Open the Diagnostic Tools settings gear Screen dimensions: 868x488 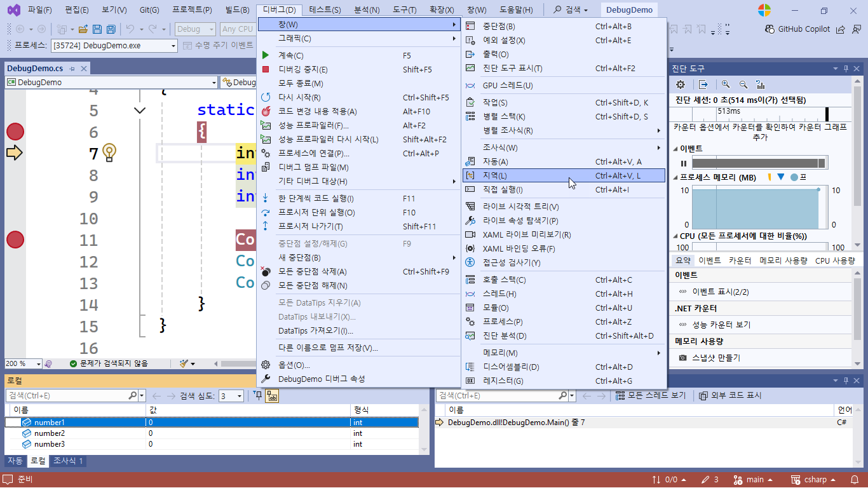(x=680, y=84)
